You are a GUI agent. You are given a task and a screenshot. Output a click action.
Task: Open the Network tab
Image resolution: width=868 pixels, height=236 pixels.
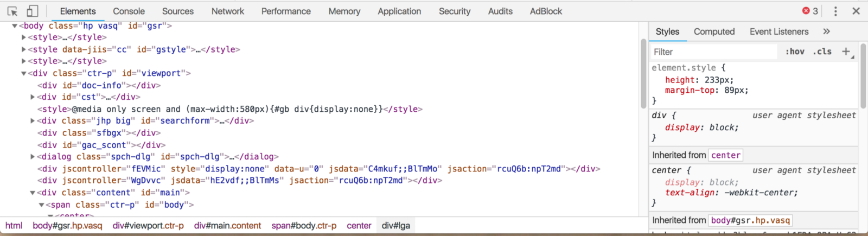[228, 11]
